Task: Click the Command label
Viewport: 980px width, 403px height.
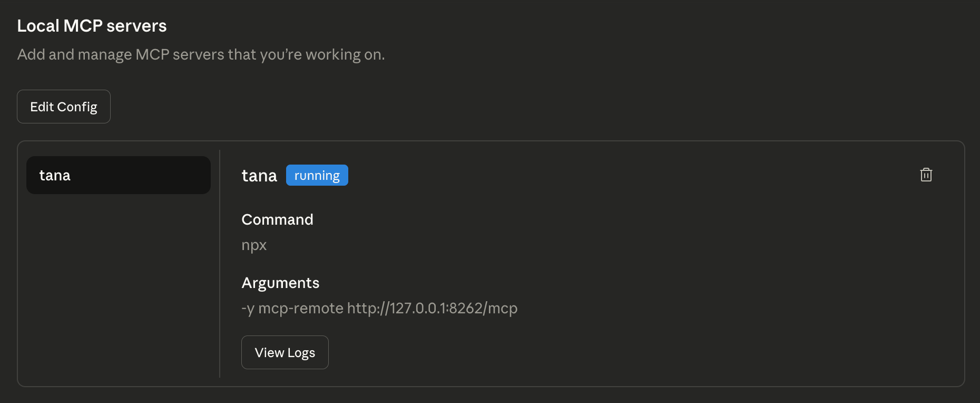Action: (277, 219)
